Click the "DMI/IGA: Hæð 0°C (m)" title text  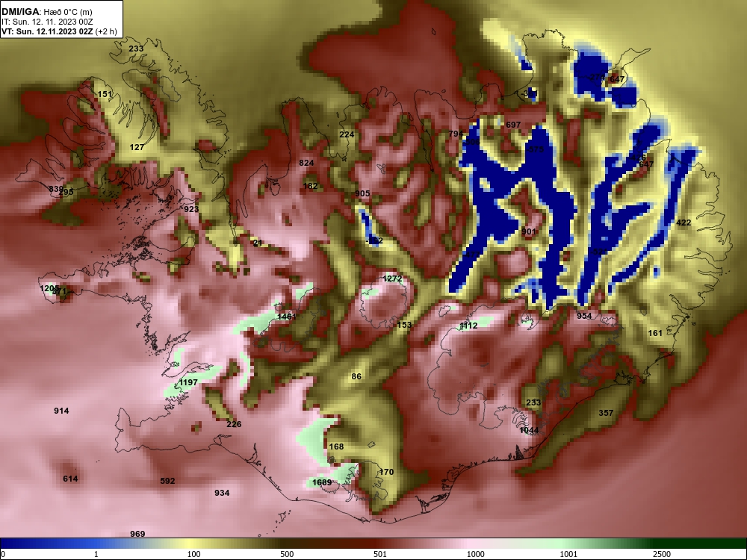[47, 12]
